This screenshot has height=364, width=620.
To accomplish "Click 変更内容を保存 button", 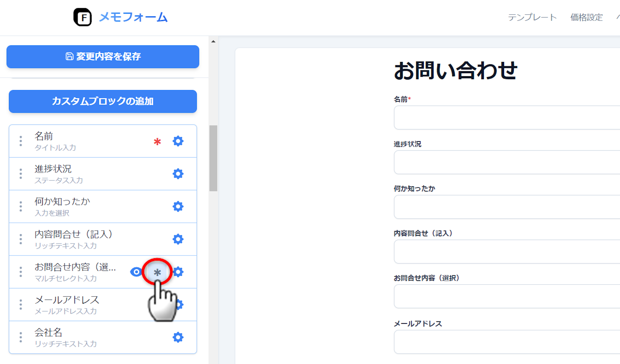I will click(103, 57).
